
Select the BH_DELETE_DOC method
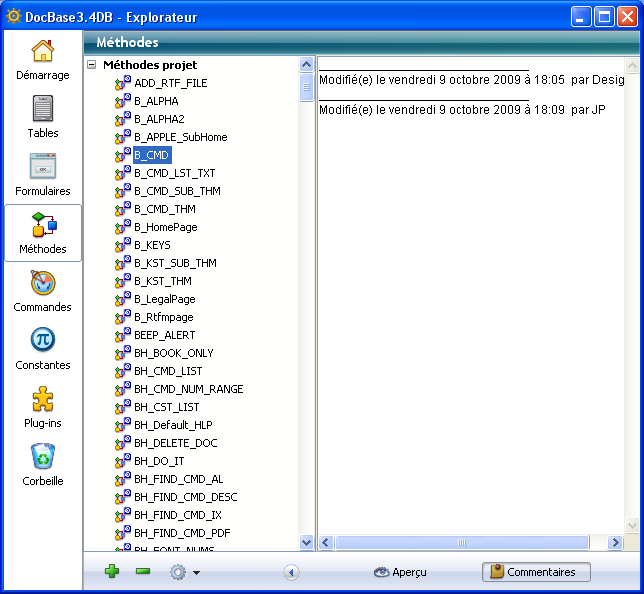(x=175, y=443)
